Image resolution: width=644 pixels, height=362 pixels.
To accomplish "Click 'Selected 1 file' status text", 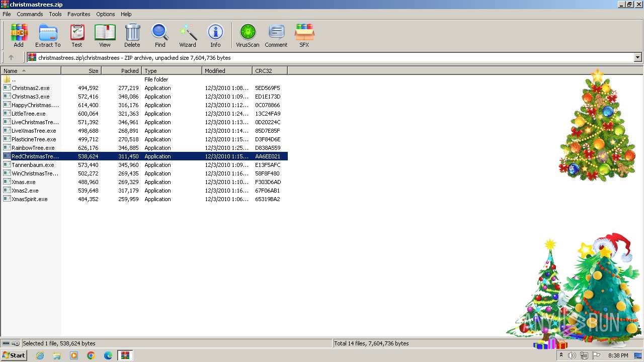I will coord(59,343).
